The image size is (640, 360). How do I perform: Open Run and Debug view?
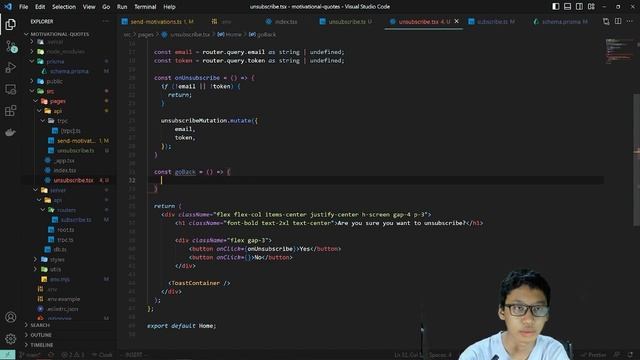pos(11,67)
